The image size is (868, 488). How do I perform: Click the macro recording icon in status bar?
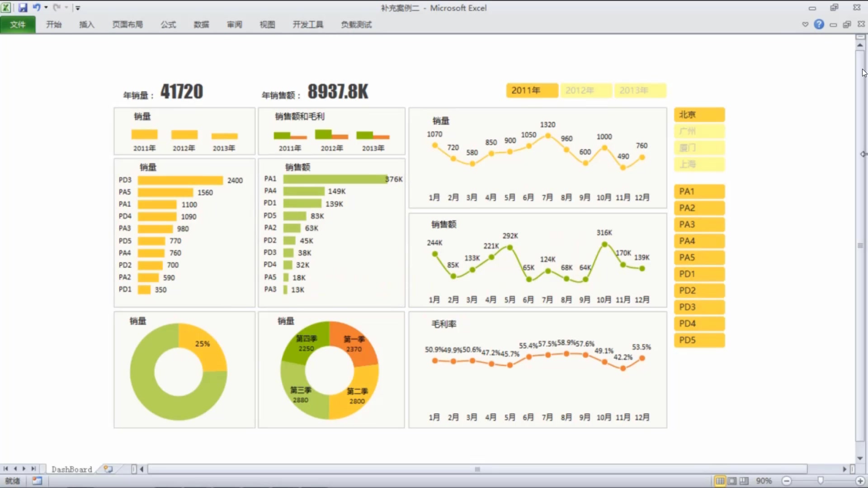tap(37, 481)
